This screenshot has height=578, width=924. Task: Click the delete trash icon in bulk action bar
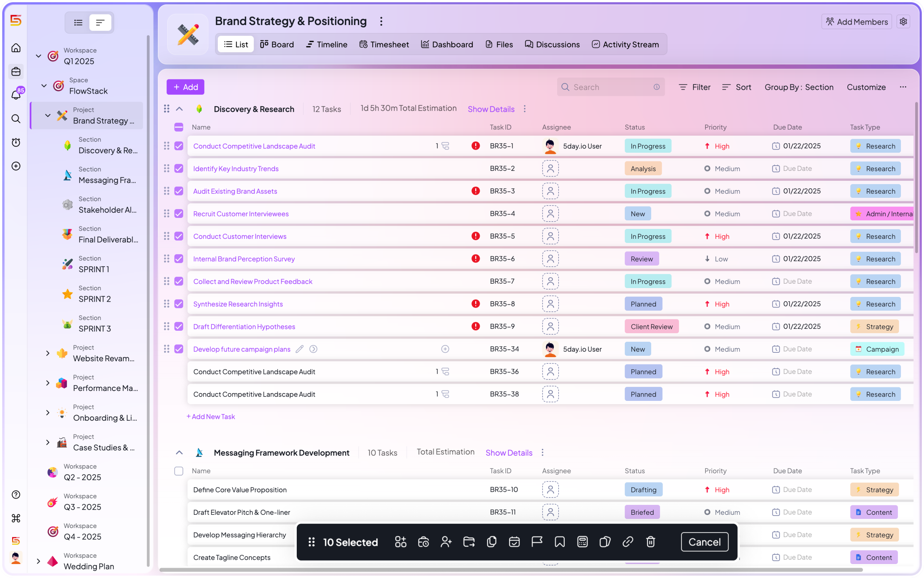coord(650,542)
